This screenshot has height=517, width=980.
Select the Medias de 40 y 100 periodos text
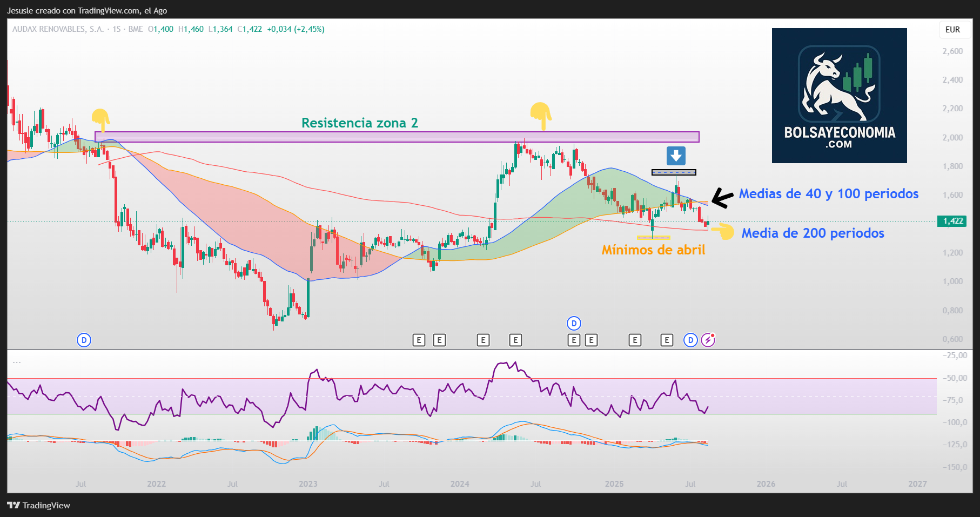point(829,194)
